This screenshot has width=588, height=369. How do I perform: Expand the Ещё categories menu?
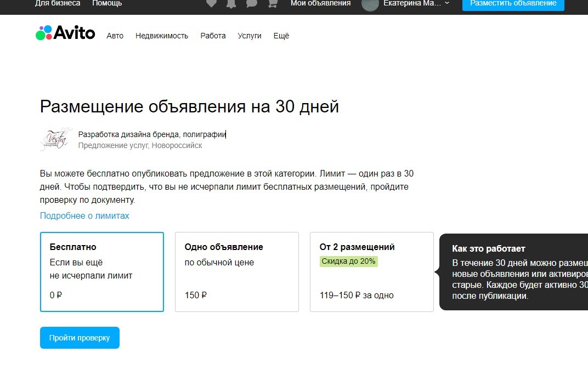(x=281, y=36)
